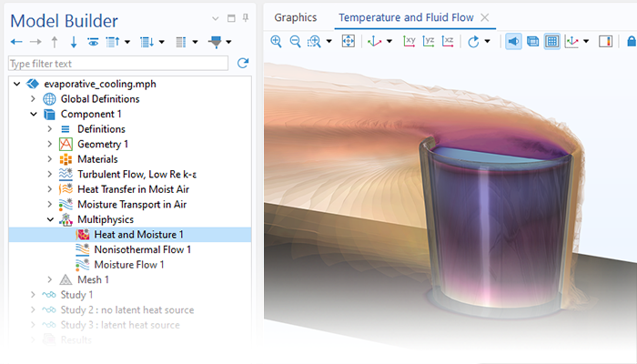The image size is (637, 364).
Task: Refresh the Model Builder filter
Action: (x=243, y=63)
